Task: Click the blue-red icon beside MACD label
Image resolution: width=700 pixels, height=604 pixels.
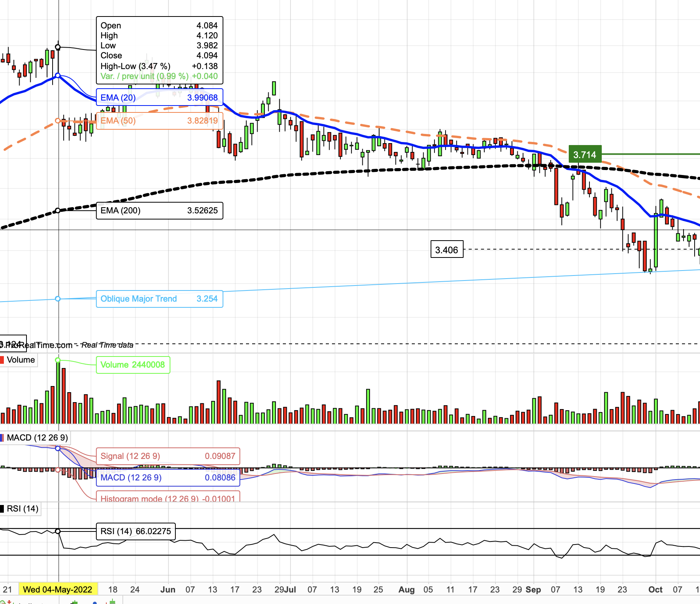Action: click(x=2, y=438)
